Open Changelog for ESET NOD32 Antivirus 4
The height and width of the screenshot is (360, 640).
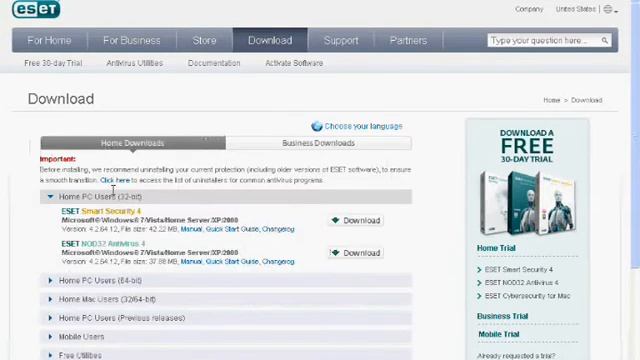[278, 262]
